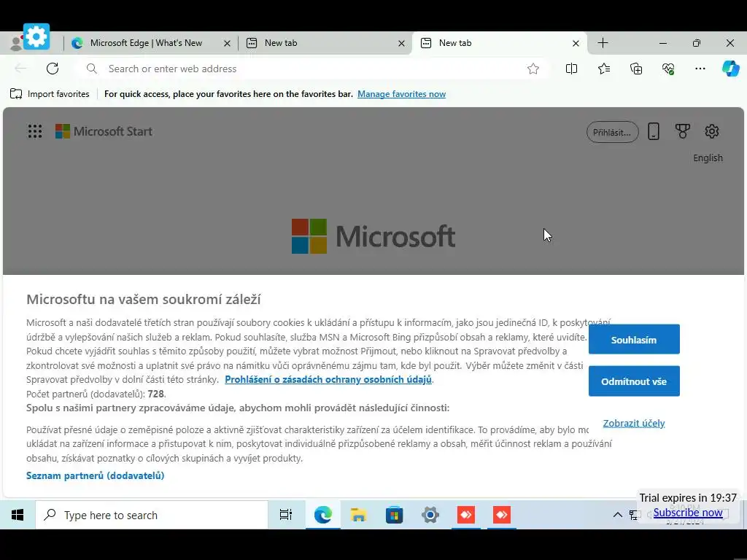
Task: Open Windows Start menu
Action: (18, 515)
